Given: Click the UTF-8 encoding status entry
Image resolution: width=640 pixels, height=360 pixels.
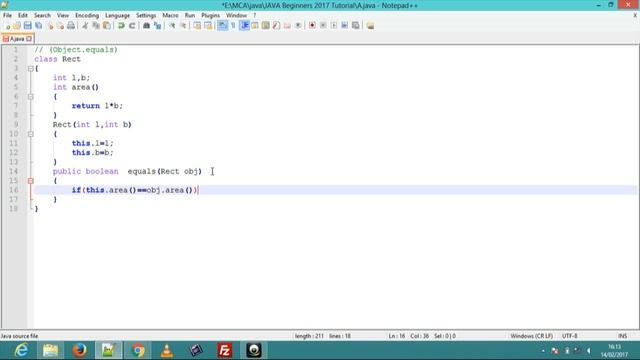Looking at the screenshot, I should [x=569, y=336].
